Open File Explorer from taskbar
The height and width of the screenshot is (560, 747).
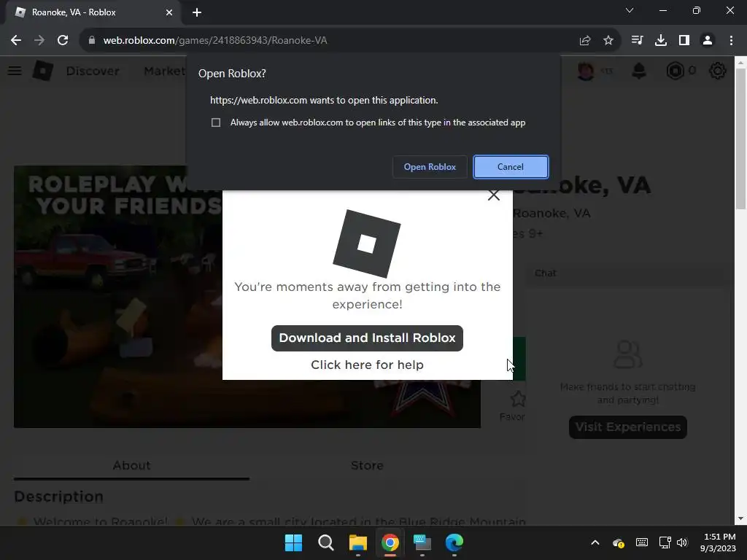pos(357,542)
